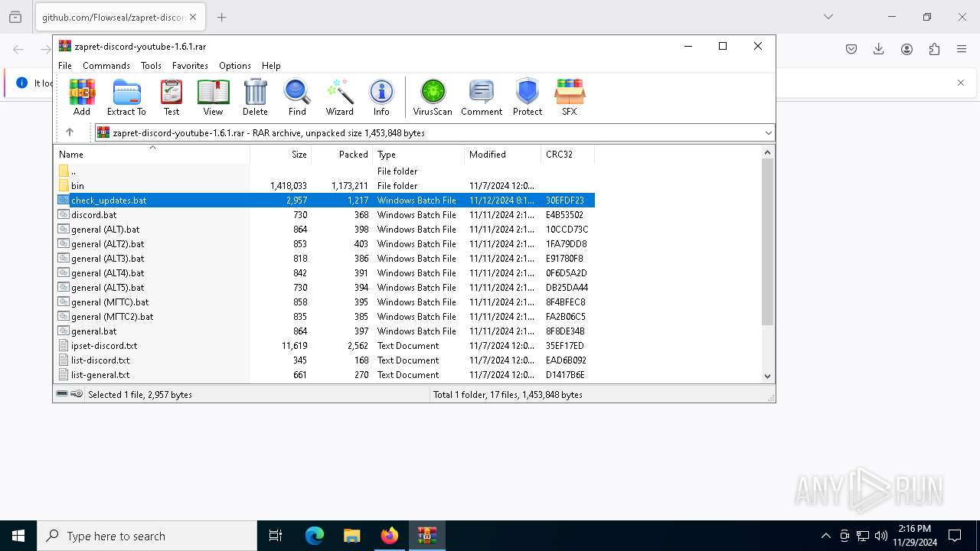Click key password icon in status bar

tap(77, 394)
